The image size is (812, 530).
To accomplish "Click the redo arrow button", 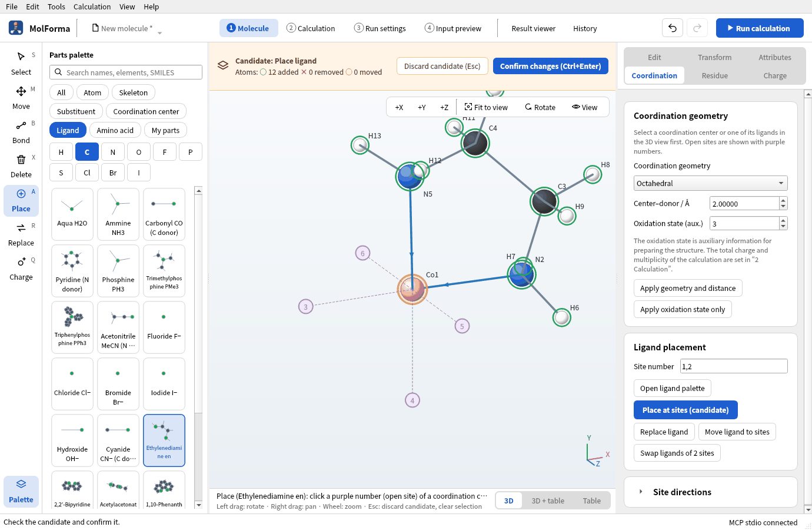I will [697, 28].
